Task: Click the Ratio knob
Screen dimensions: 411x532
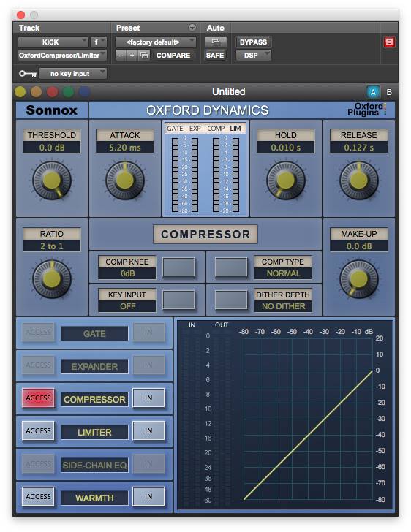Action: coord(52,279)
